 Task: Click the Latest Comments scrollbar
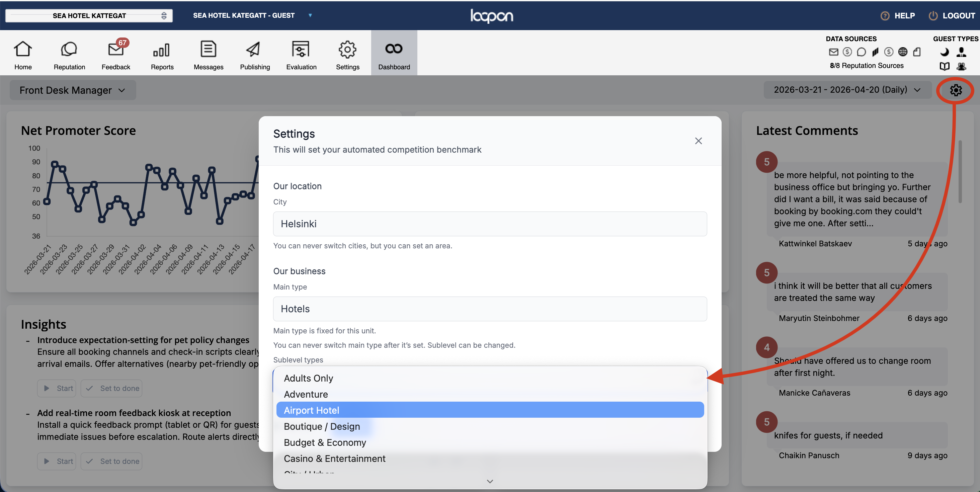960,172
